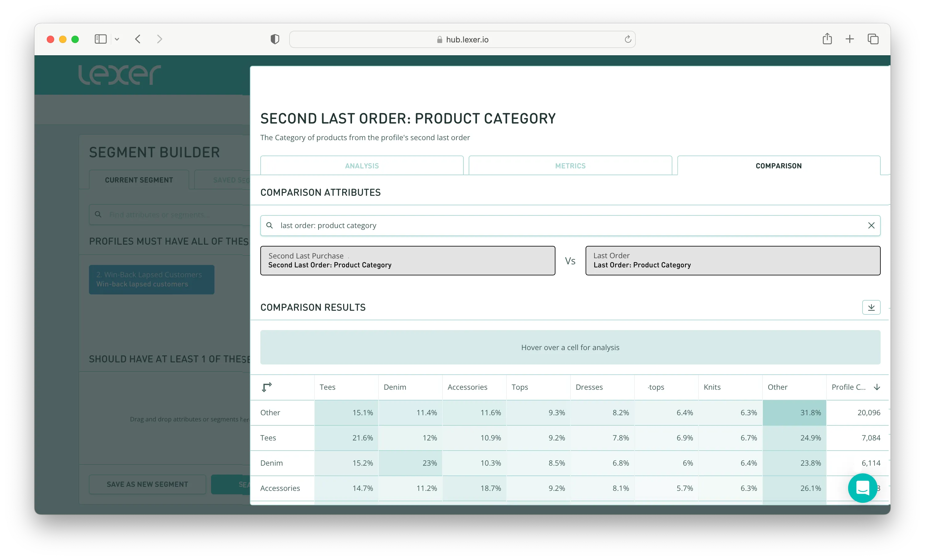Reload the hub.lexer.io page

(628, 39)
